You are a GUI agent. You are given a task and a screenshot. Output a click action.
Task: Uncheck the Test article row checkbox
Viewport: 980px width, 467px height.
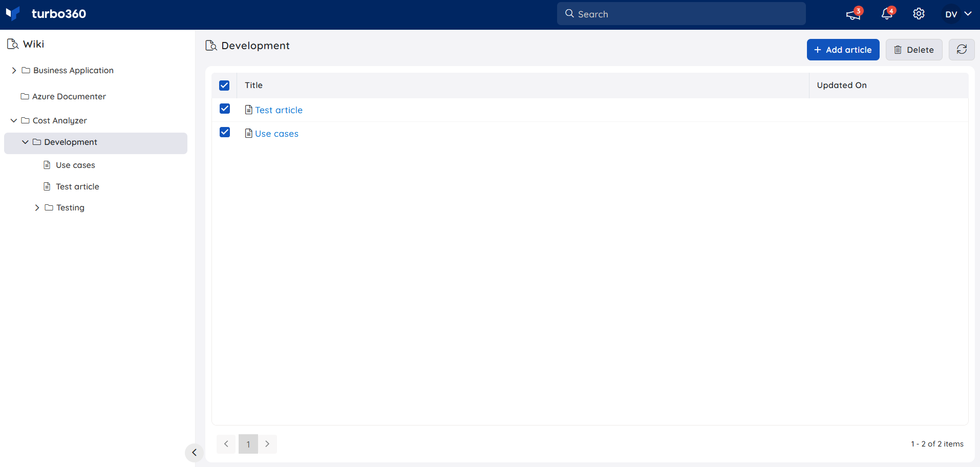pos(225,109)
